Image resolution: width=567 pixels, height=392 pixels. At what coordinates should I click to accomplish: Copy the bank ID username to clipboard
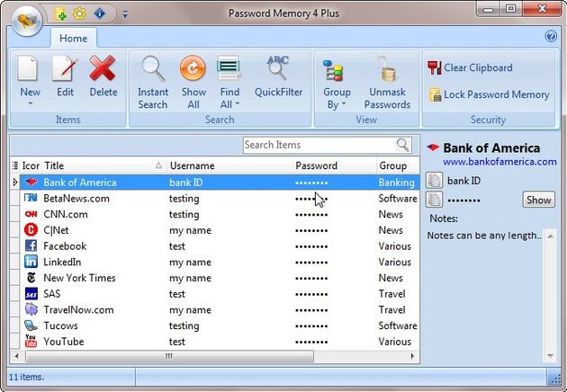click(433, 181)
